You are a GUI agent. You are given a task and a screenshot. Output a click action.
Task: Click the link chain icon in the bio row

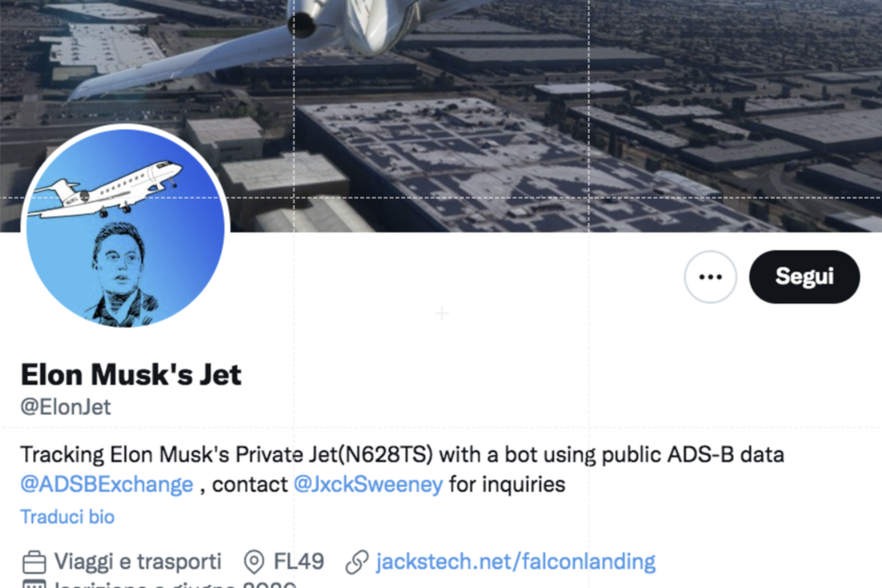click(x=356, y=561)
